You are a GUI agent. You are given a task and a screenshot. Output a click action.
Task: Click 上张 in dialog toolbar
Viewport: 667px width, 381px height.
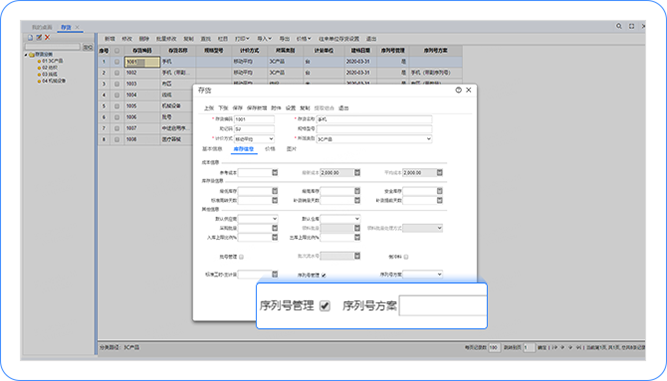209,108
